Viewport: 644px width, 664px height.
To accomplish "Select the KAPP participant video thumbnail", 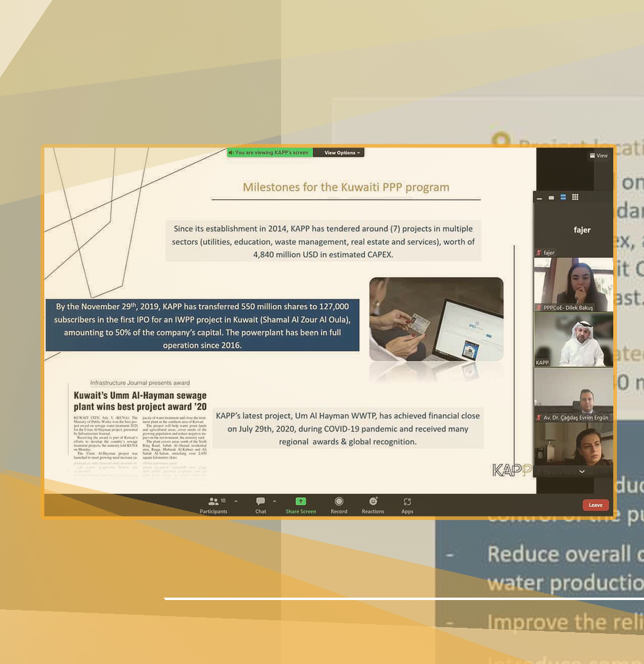I will tap(573, 339).
